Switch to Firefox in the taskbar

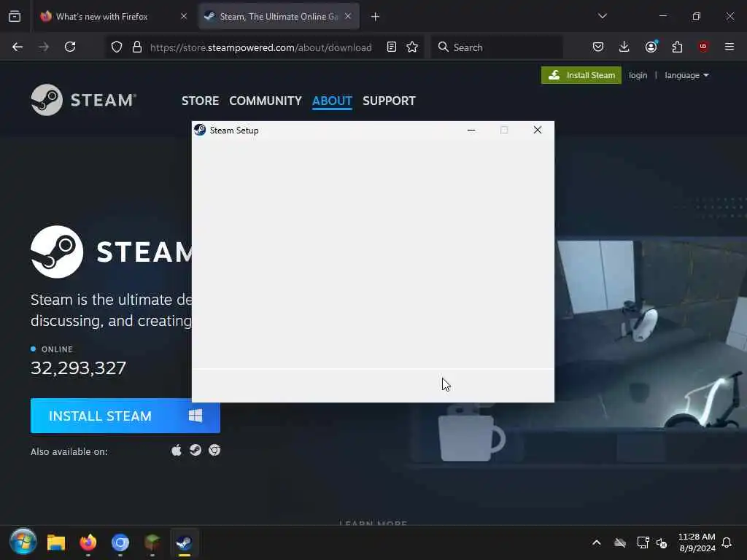pos(88,542)
